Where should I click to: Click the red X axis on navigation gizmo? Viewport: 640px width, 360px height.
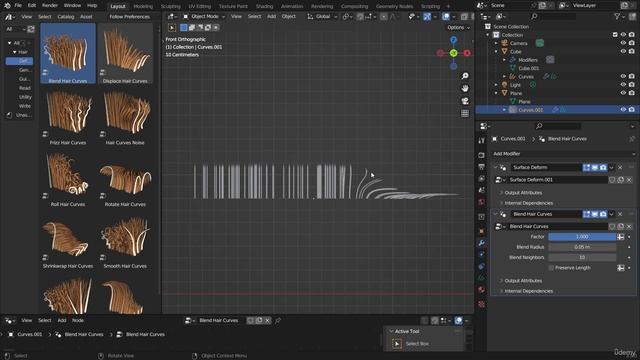click(x=467, y=53)
